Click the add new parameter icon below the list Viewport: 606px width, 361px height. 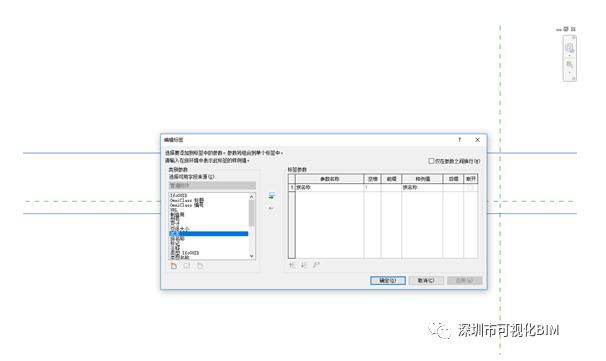174,266
